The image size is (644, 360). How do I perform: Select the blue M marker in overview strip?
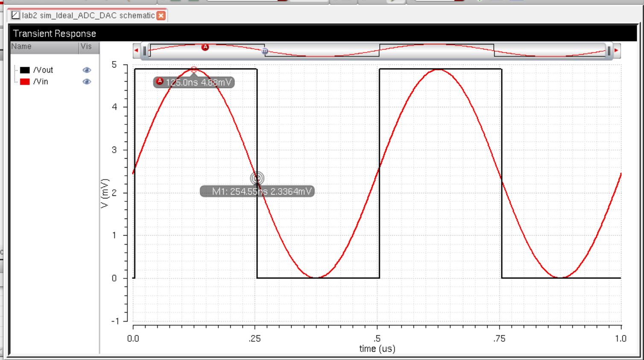[x=265, y=51]
